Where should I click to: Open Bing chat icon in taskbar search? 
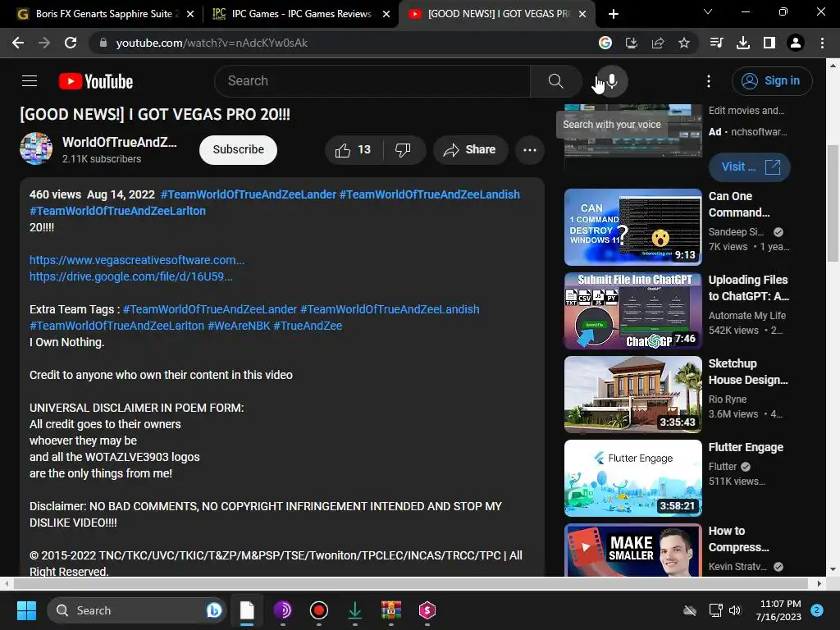(x=214, y=610)
